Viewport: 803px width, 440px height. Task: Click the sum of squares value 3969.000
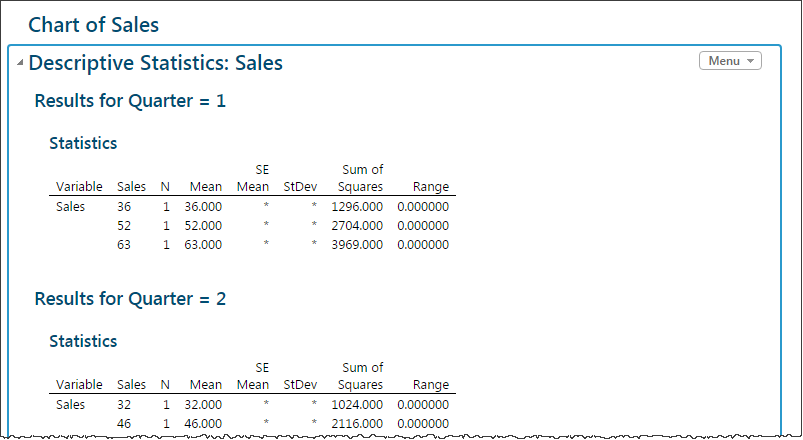coord(357,245)
